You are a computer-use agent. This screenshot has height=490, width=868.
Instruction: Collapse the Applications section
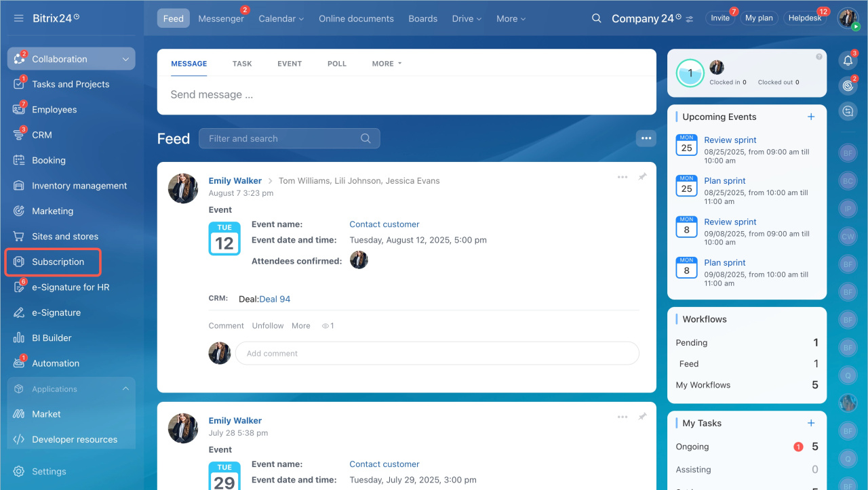pos(125,389)
